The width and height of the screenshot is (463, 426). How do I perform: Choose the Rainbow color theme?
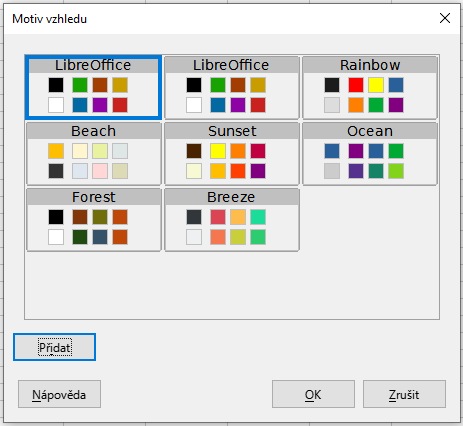[370, 87]
